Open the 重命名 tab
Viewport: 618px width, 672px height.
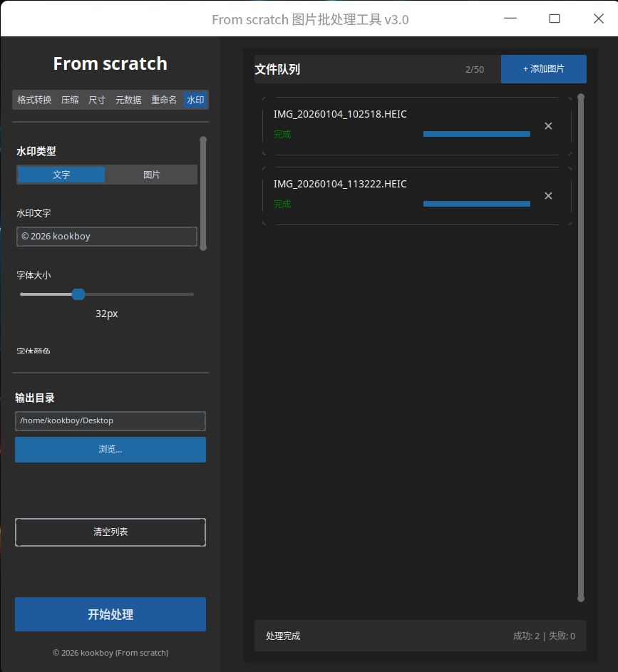pos(164,100)
